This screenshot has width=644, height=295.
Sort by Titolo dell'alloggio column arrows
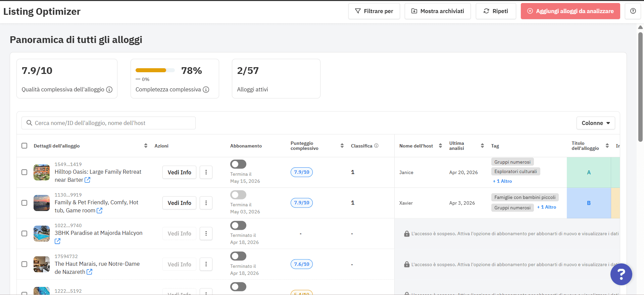pos(607,145)
